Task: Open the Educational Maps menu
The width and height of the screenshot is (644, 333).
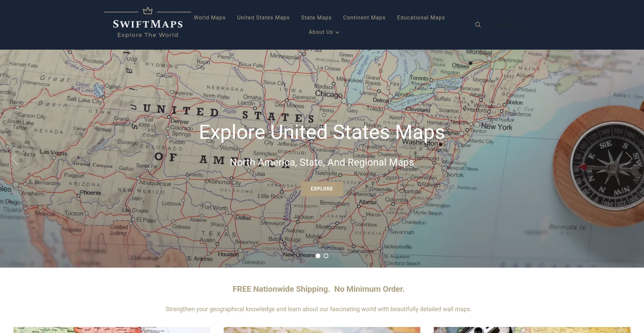Action: pyautogui.click(x=421, y=17)
